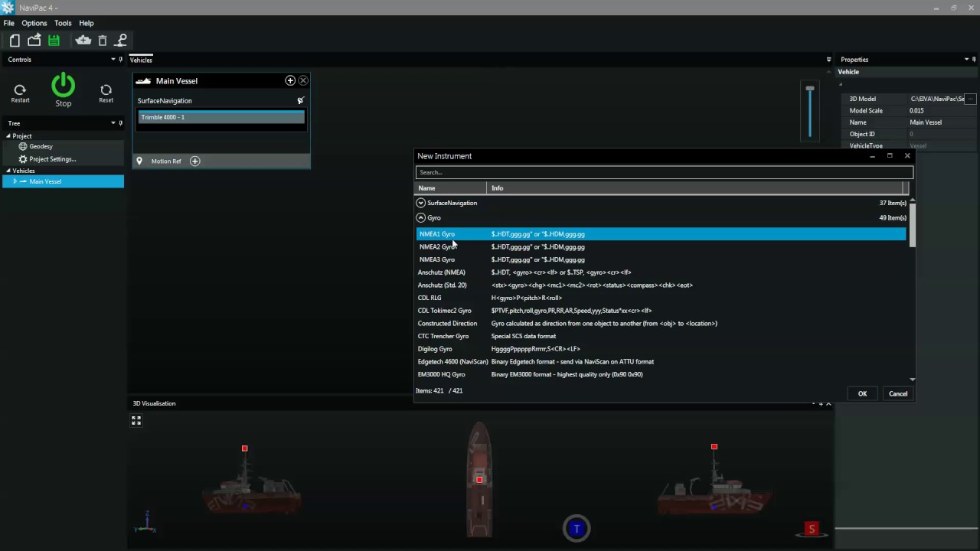
Task: Click the Model Scale value 0.015
Action: 942,110
